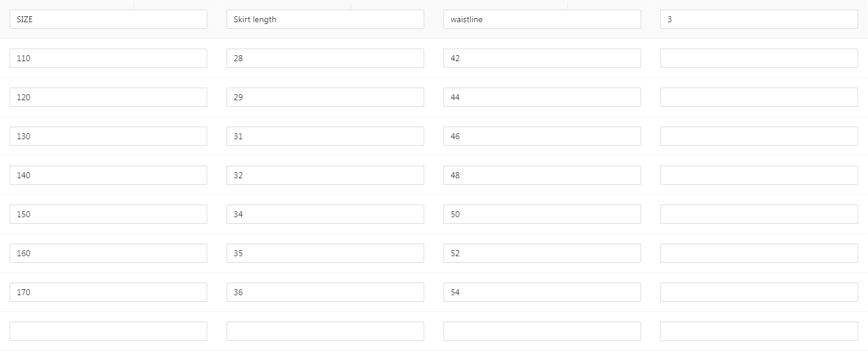Click the size field showing 110
The height and width of the screenshot is (351, 868).
[109, 58]
